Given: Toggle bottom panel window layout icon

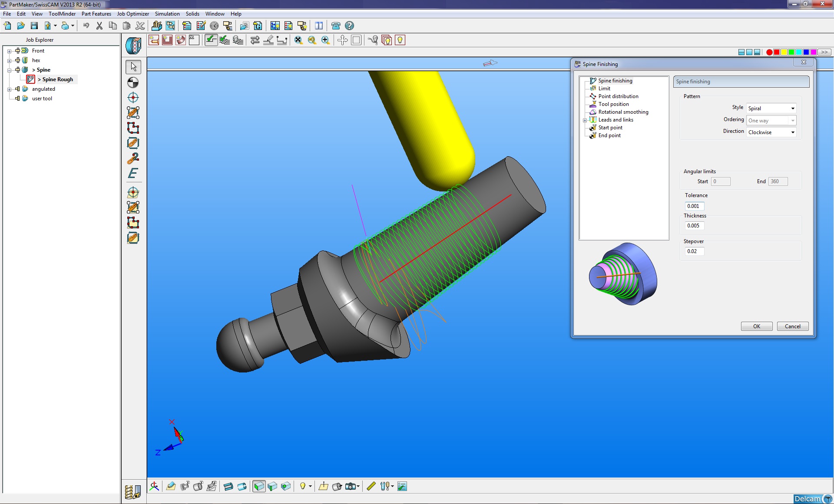Looking at the screenshot, I should [x=757, y=52].
